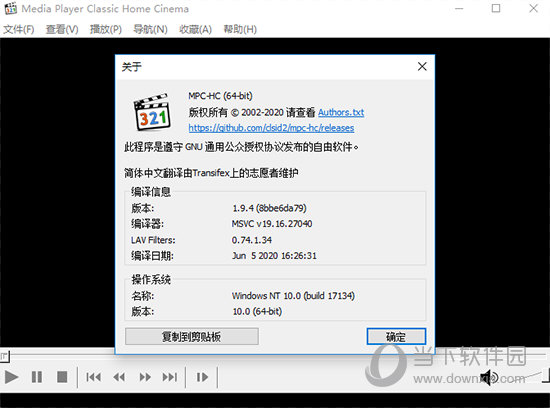The image size is (550, 408).
Task: Click the seek bar slider thumb
Action: [5, 357]
